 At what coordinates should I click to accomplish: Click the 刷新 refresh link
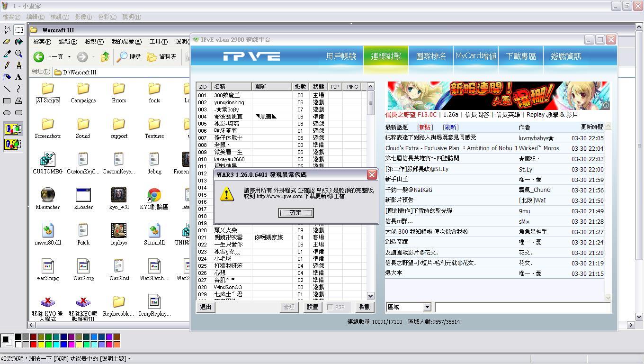(x=450, y=127)
